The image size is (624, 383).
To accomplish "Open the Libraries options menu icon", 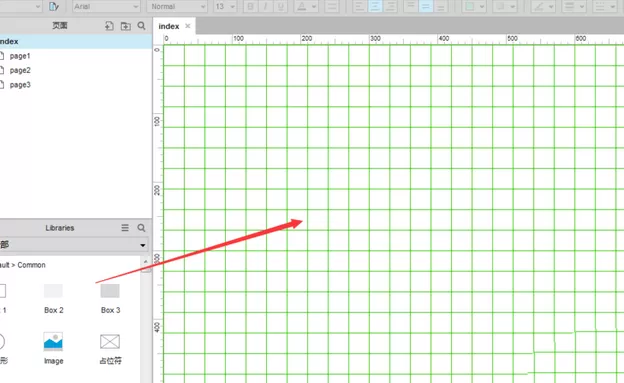I will pos(125,228).
